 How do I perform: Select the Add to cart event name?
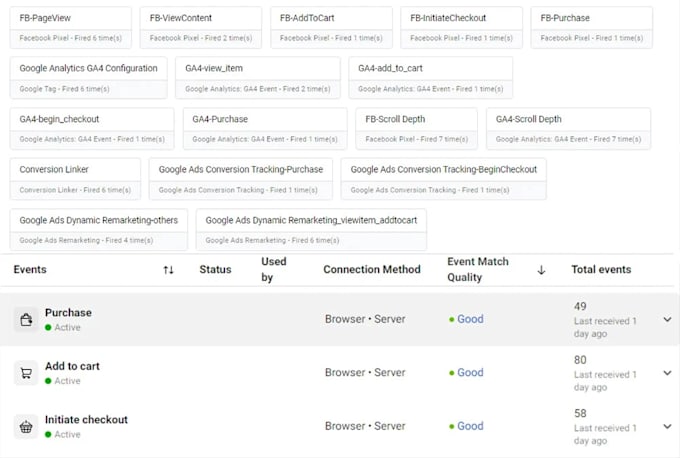(72, 366)
